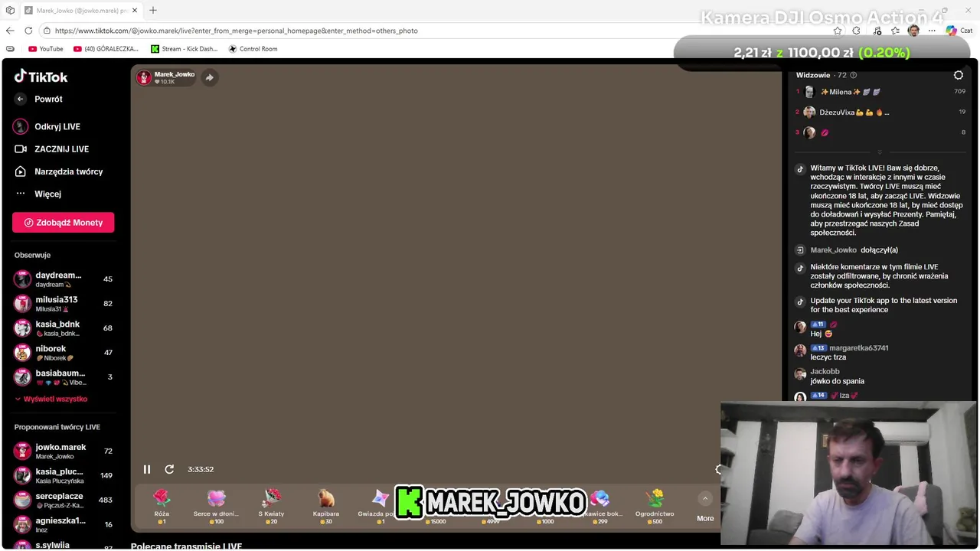Open Narzędzia twórcy menu item
The width and height of the screenshot is (980, 551).
click(68, 171)
